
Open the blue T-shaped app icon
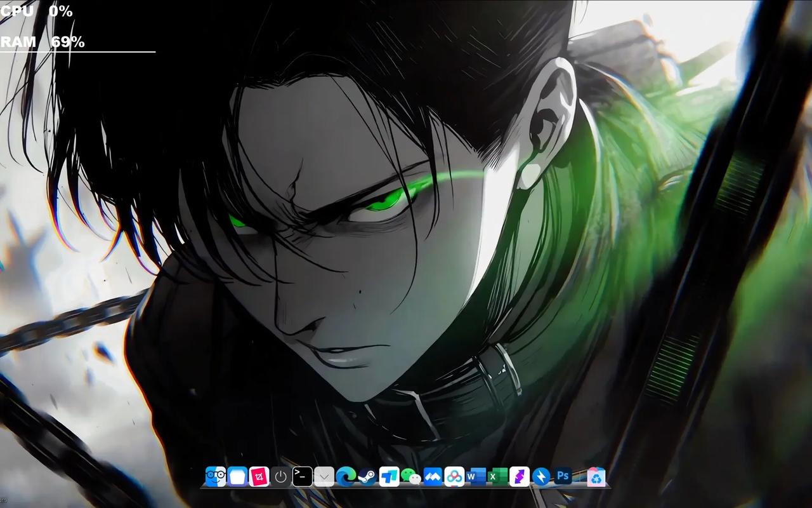coord(389,476)
